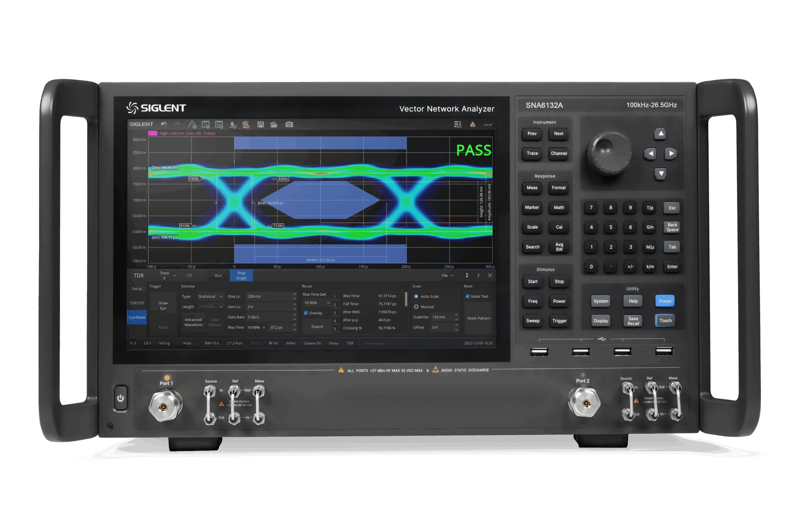Click the add trace icon
The width and height of the screenshot is (798, 532).
(x=206, y=125)
